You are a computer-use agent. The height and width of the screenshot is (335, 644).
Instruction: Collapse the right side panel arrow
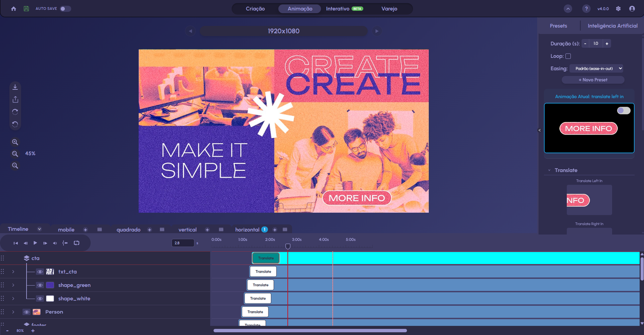pyautogui.click(x=540, y=130)
